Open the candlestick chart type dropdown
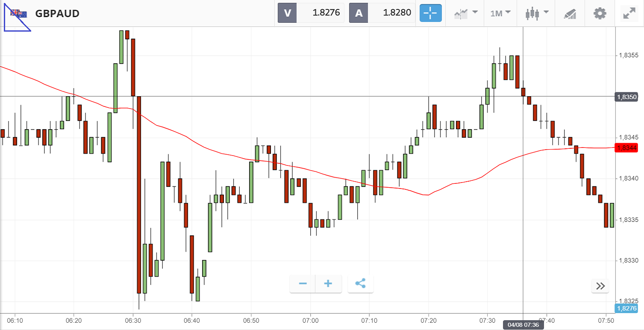Screen dimensions: 644x330 point(536,13)
